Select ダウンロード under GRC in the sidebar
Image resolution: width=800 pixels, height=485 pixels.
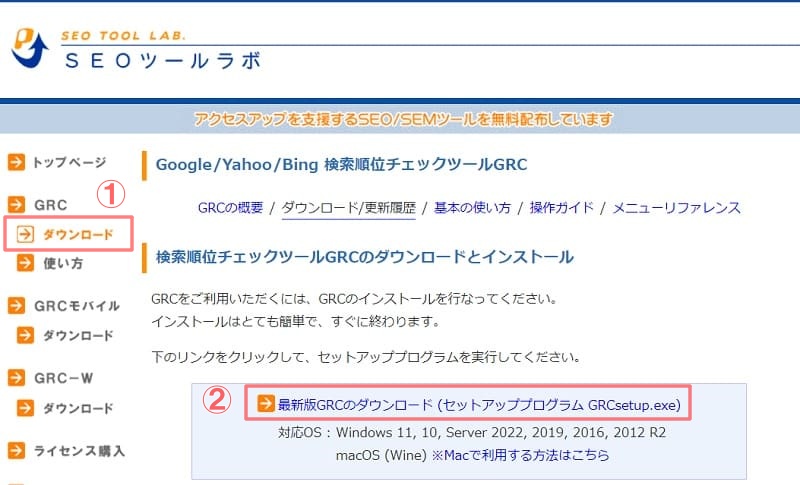point(78,235)
